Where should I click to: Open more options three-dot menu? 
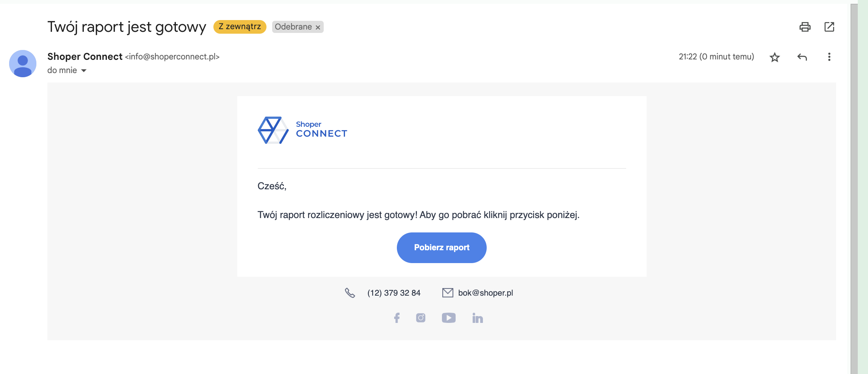coord(829,57)
